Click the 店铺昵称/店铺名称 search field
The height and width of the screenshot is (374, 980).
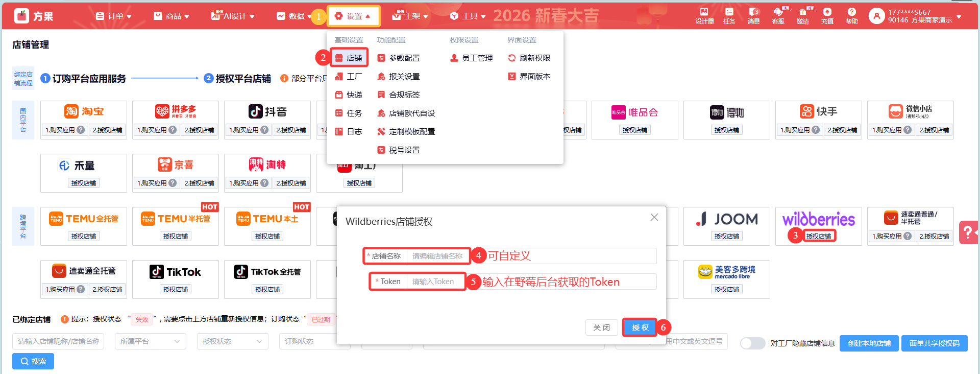click(58, 341)
